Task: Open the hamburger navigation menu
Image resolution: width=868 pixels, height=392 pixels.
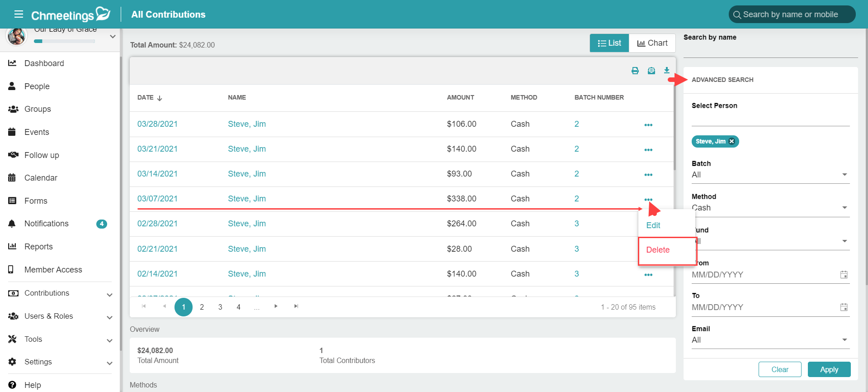Action: point(19,14)
